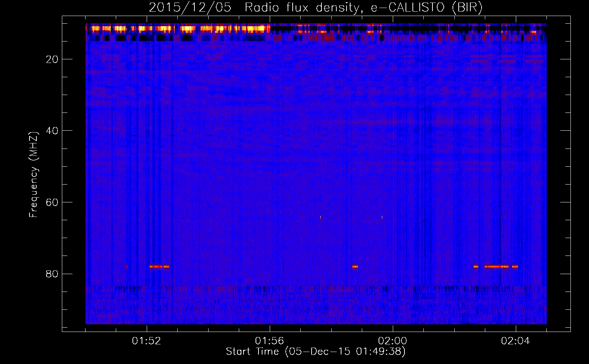This screenshot has height=364, width=589.
Task: Click the '80' frequency tick label
Action: point(52,274)
